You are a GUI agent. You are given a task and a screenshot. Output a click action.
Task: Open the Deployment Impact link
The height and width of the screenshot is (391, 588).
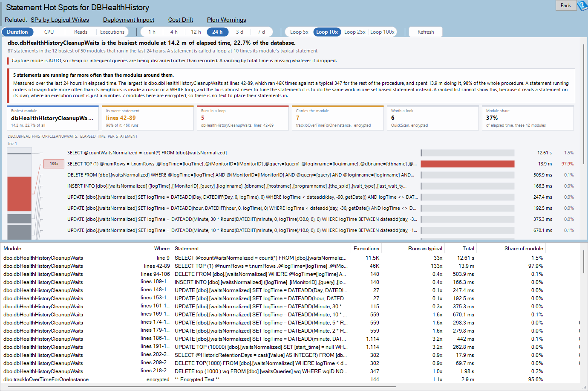coord(129,20)
